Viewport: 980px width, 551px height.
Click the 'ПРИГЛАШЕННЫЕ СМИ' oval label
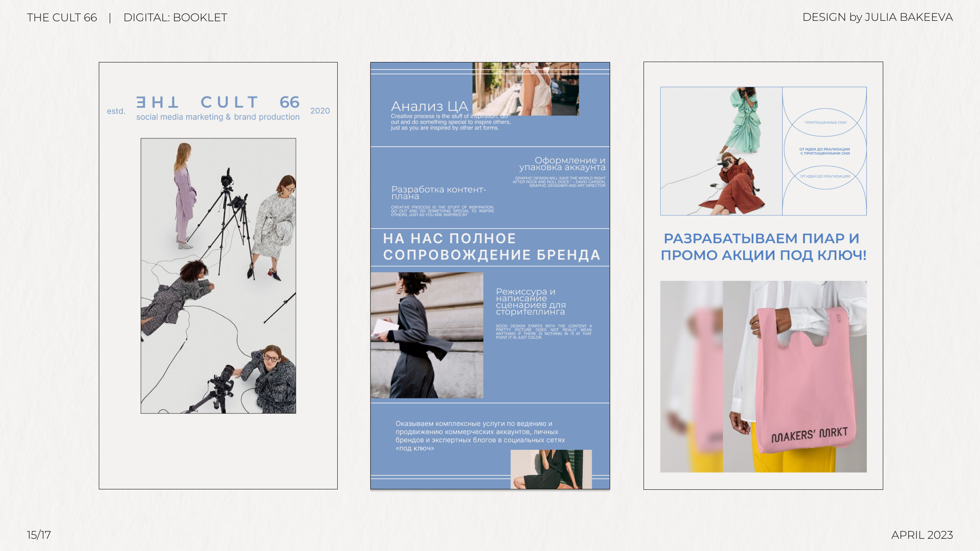pyautogui.click(x=825, y=122)
